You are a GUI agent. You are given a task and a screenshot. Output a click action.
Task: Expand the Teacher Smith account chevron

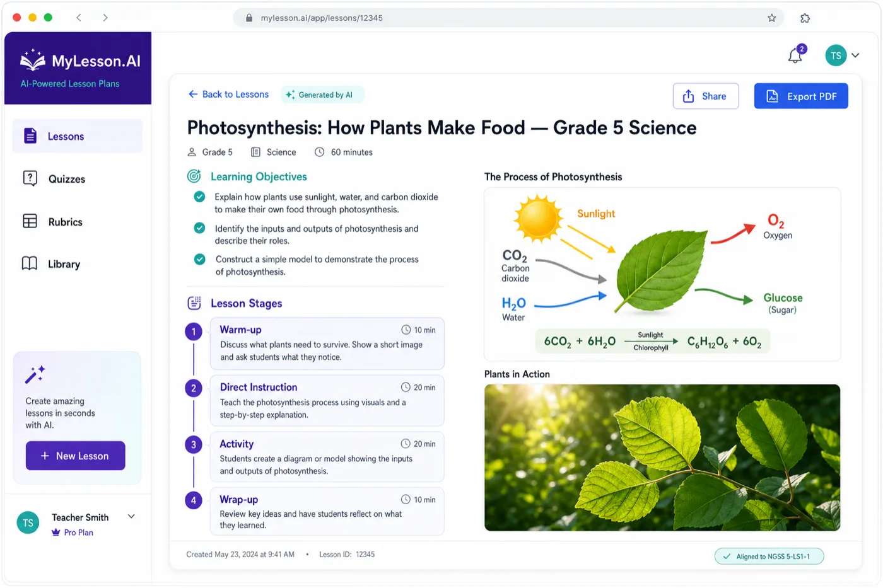[131, 516]
